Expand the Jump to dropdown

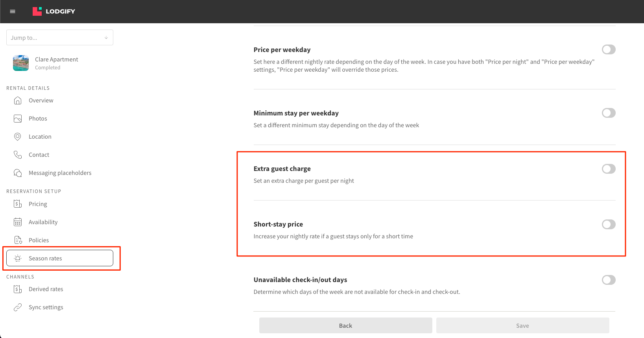point(60,38)
